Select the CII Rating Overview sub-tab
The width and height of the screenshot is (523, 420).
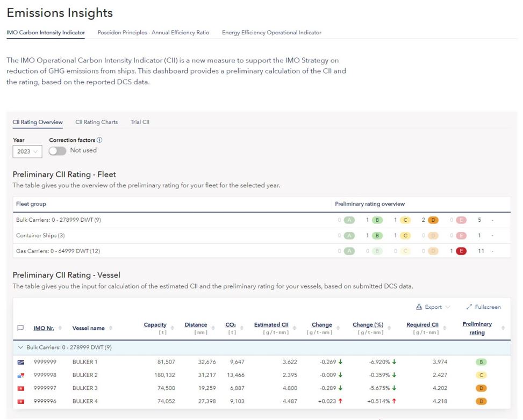[38, 122]
